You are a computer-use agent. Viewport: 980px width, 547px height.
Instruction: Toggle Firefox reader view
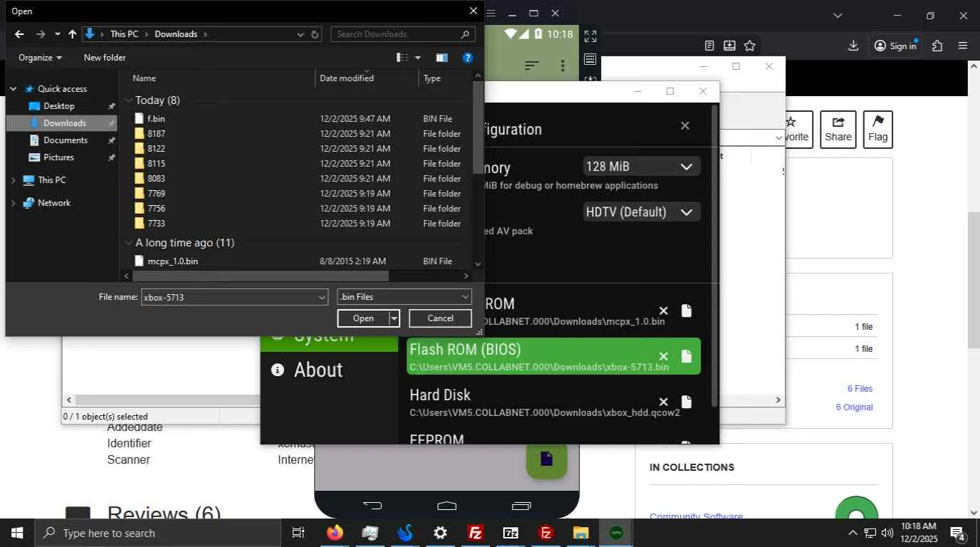pyautogui.click(x=709, y=46)
